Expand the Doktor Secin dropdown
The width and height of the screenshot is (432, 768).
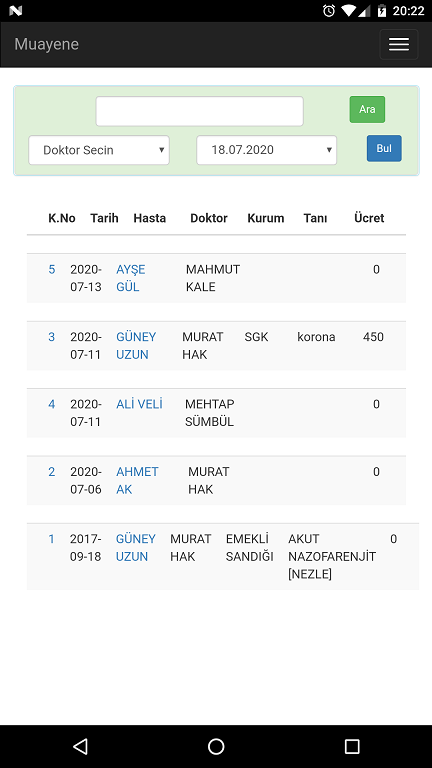pyautogui.click(x=99, y=150)
